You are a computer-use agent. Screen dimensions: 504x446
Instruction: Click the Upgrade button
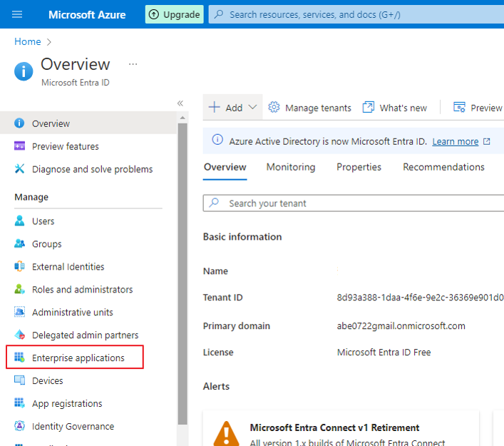pyautogui.click(x=175, y=14)
